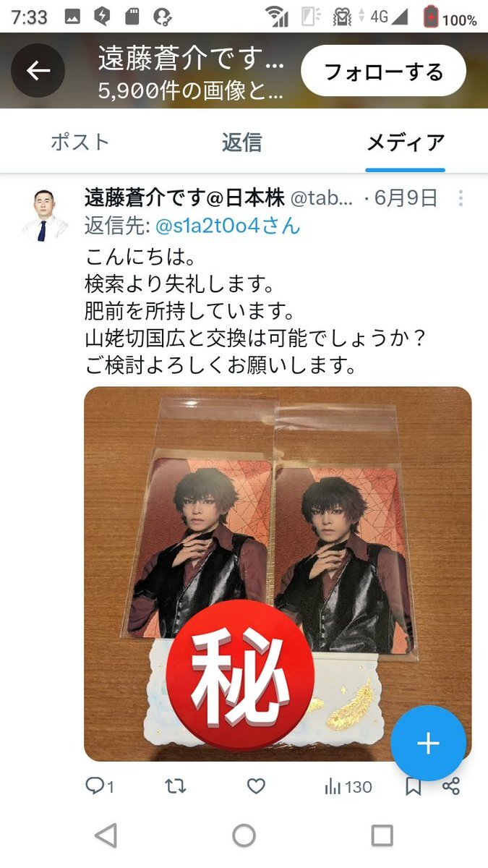Tap the Android back triangle button
The image size is (488, 868).
point(106,836)
